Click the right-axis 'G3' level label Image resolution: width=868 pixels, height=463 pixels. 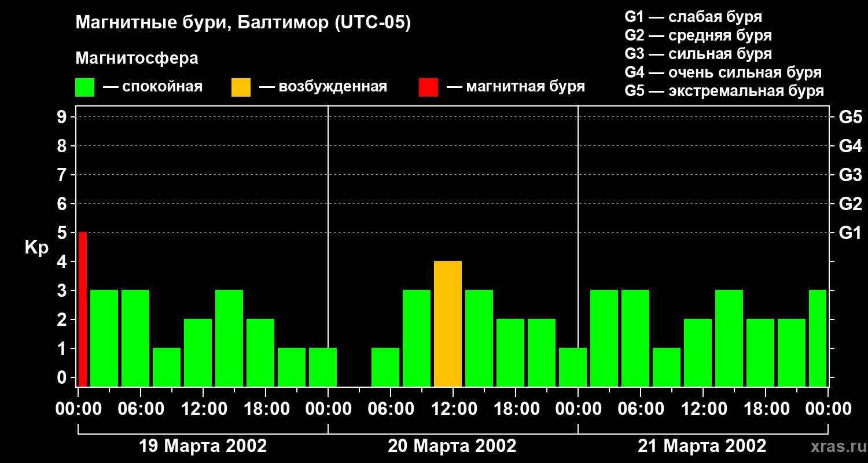(850, 175)
